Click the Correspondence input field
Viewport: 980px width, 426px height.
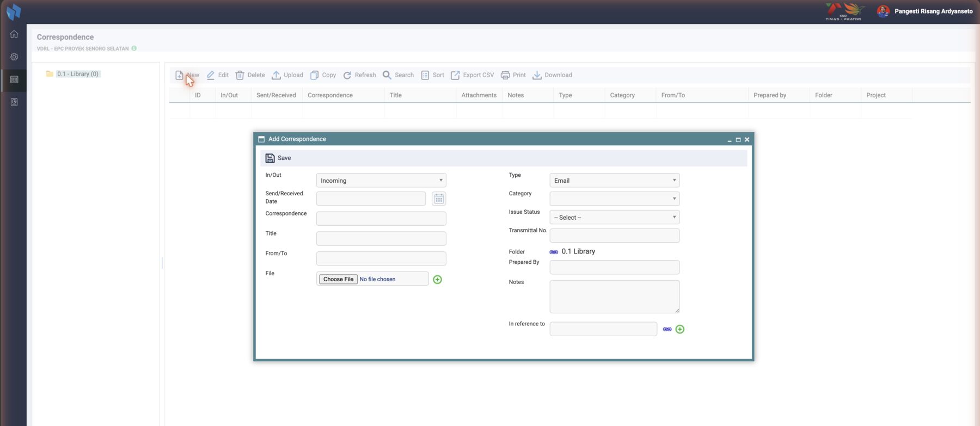[x=381, y=219]
